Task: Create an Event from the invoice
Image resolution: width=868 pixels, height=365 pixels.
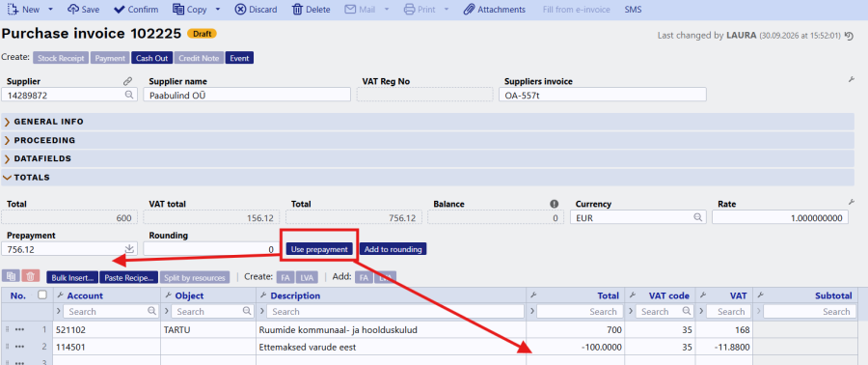Action: (x=239, y=58)
